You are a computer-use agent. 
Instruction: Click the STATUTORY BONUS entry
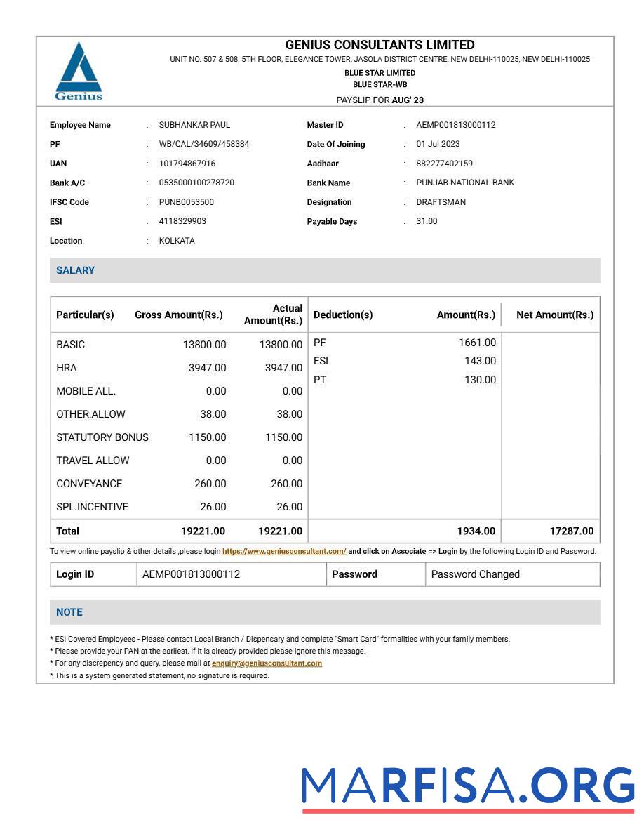[x=102, y=437]
